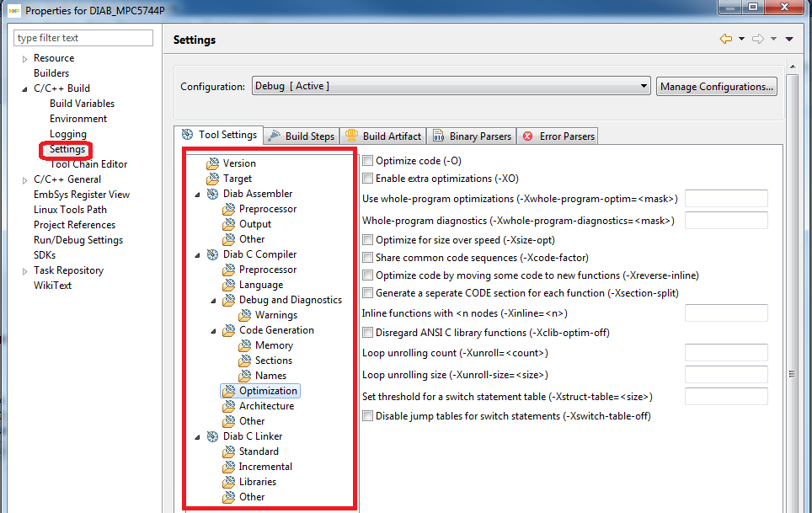Enable extra optimizations (-XO) checkbox
Image resolution: width=812 pixels, height=513 pixels.
368,178
